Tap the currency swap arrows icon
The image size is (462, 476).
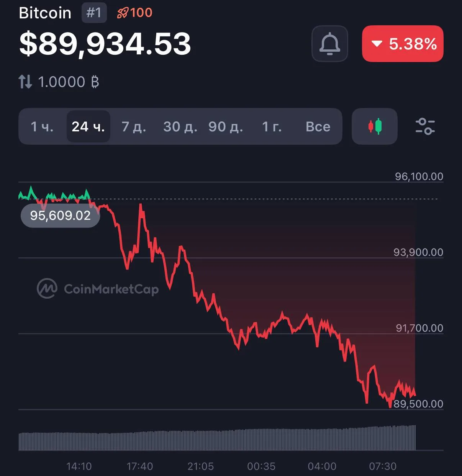point(25,82)
